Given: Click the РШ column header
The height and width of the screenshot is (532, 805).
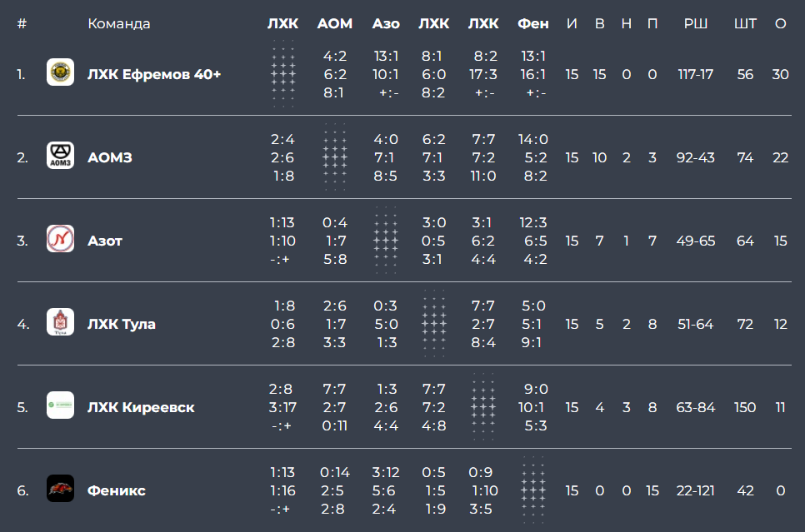Looking at the screenshot, I should pyautogui.click(x=696, y=23).
